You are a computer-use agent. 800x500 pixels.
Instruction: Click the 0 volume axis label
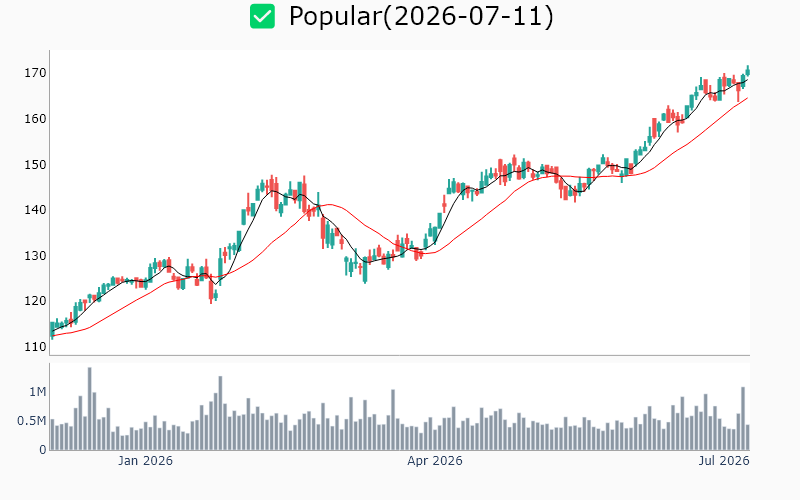coord(43,450)
